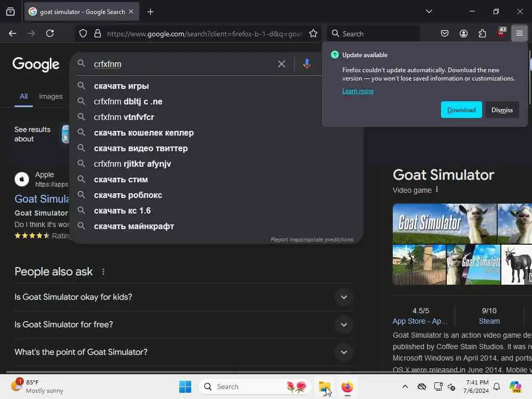Select suggestion скачать роблокс
Screen dimensions: 532x399
coord(217,195)
